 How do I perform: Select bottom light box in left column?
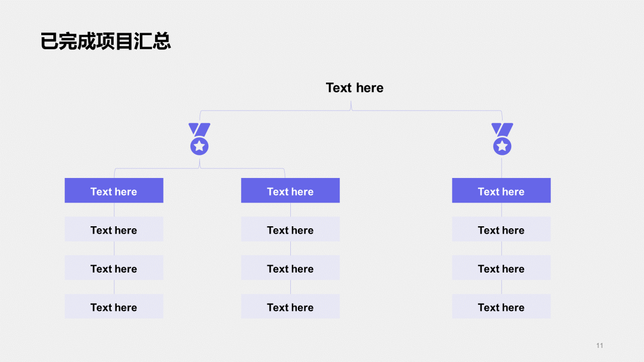[114, 306]
